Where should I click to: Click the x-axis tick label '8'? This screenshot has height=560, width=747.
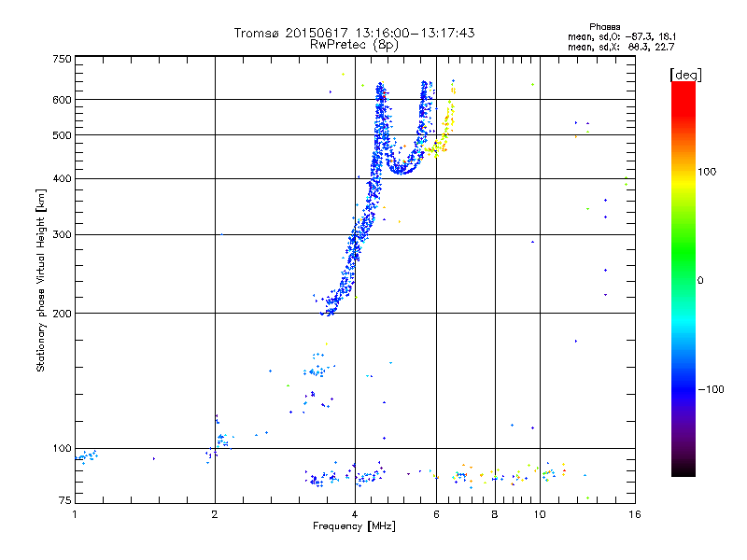coord(495,514)
